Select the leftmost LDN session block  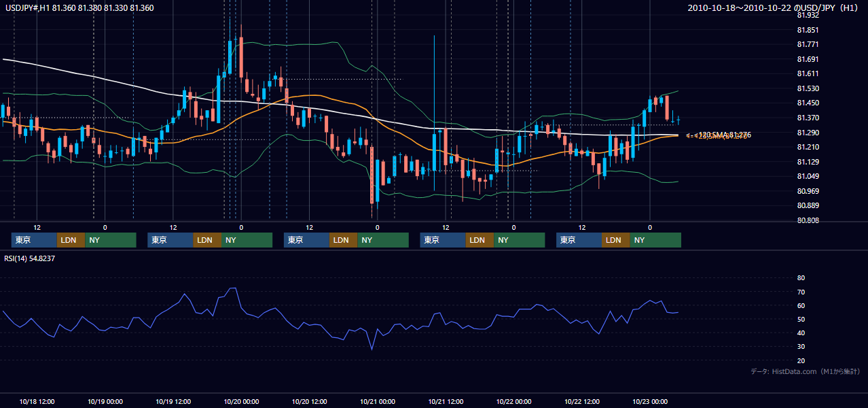[71, 240]
